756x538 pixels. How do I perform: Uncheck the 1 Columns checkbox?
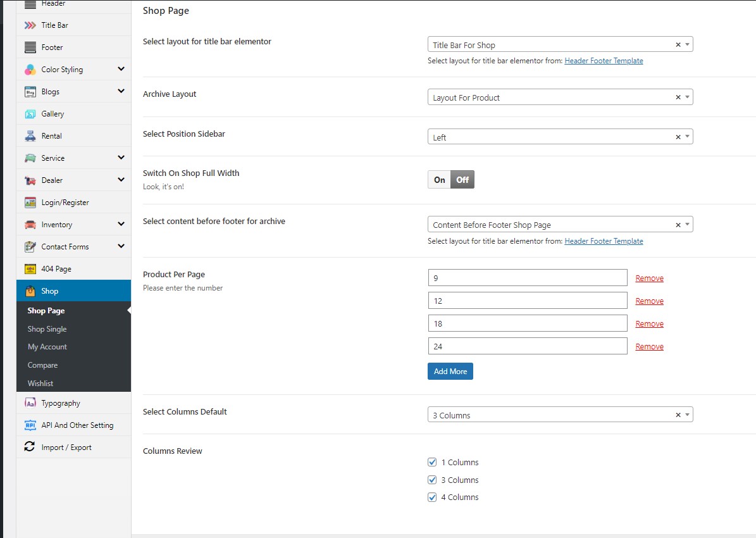pos(433,462)
